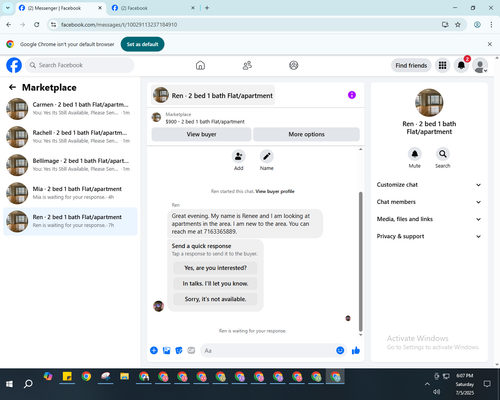Go back from Marketplace with the arrow
The height and width of the screenshot is (400, 500).
(12, 87)
